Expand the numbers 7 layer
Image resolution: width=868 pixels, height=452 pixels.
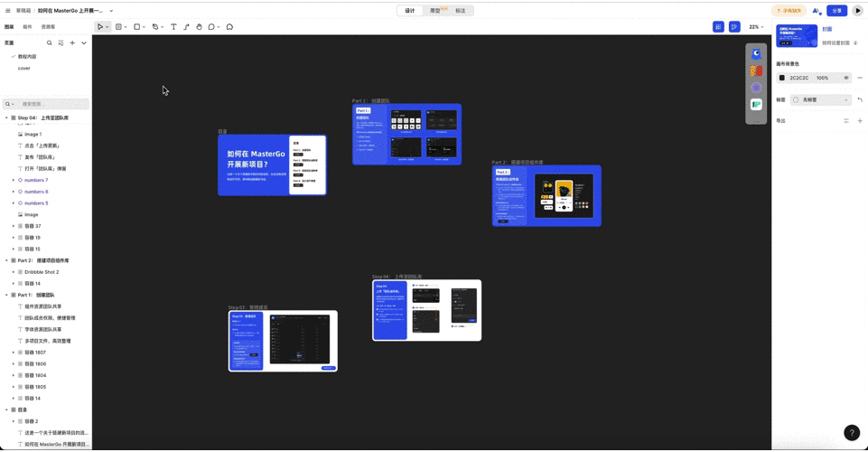14,180
